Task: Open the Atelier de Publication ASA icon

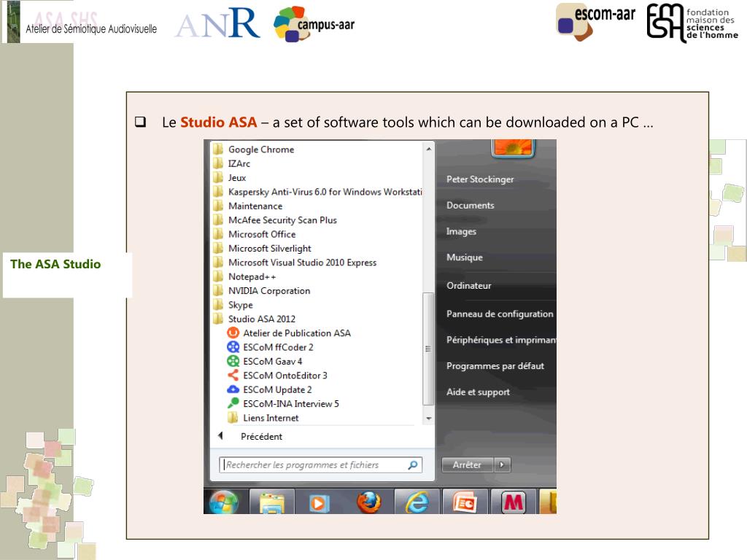Action: point(233,332)
